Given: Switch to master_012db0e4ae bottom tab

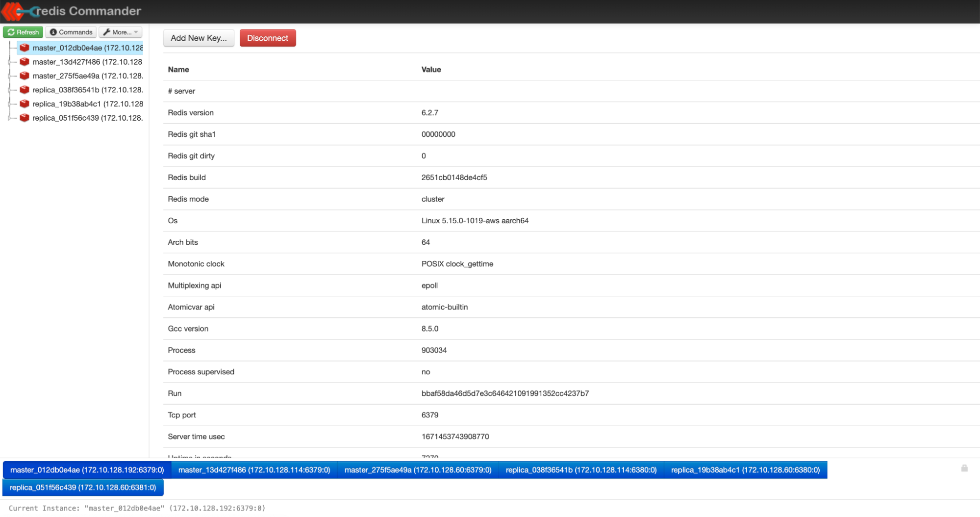Looking at the screenshot, I should point(87,470).
